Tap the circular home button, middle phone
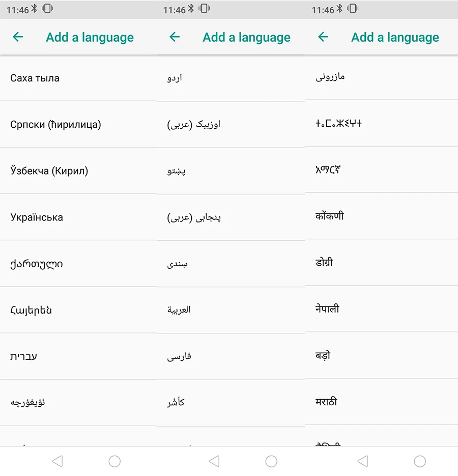Screen dimensions: 458x476 [x=271, y=461]
